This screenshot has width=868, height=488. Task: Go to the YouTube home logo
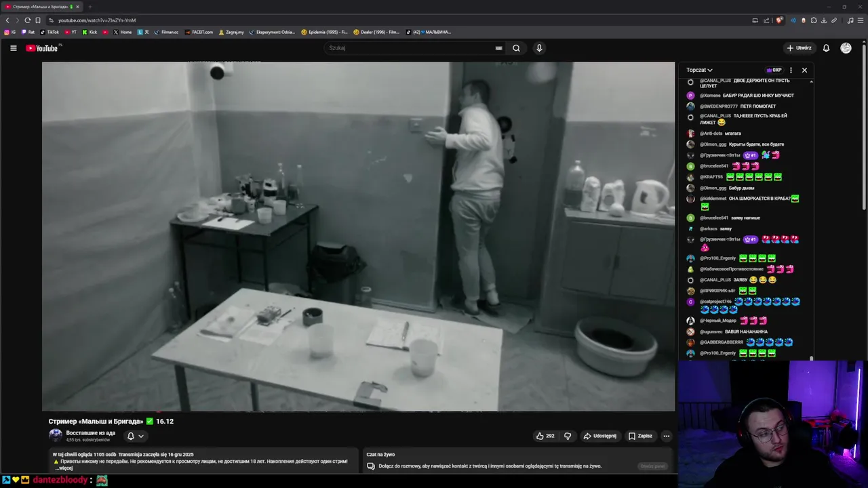pos(43,48)
